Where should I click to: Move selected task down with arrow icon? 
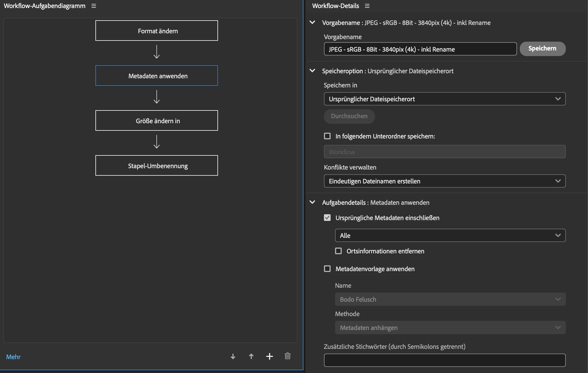pyautogui.click(x=233, y=356)
